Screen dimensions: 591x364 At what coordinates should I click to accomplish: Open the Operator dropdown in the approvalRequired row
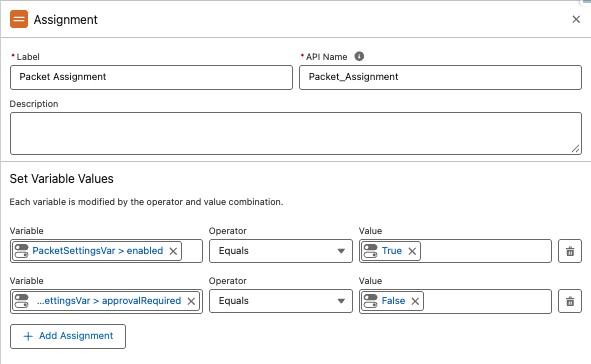click(281, 301)
